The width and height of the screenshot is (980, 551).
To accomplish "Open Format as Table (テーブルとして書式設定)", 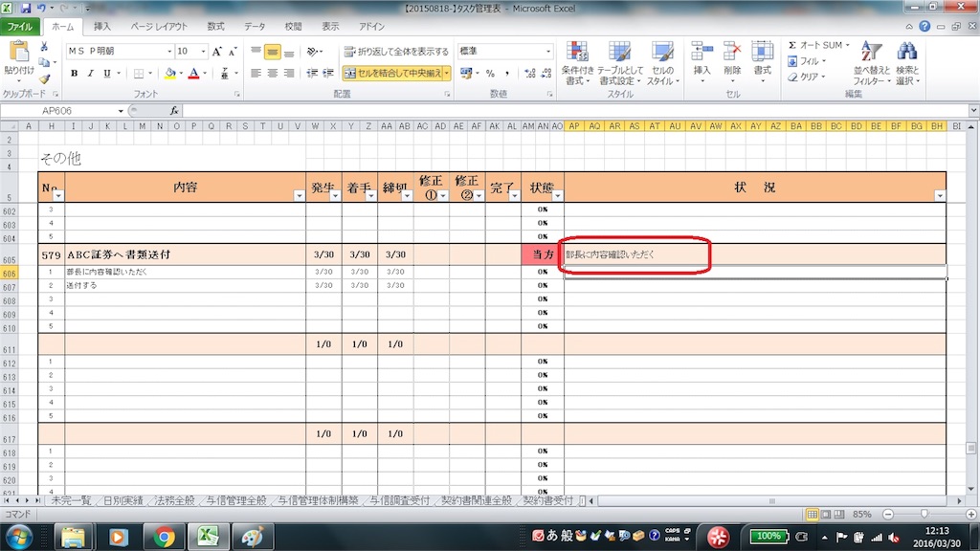I will (x=619, y=62).
